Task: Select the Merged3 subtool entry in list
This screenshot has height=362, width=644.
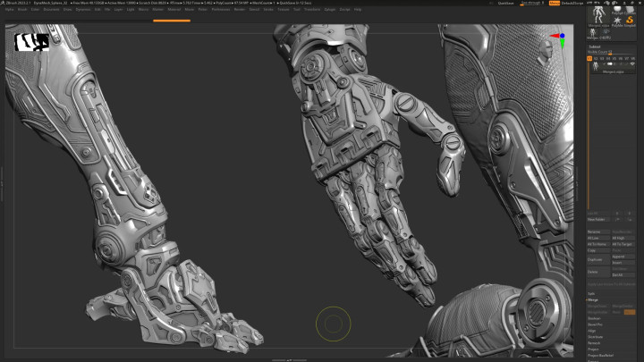Action: 612,72
